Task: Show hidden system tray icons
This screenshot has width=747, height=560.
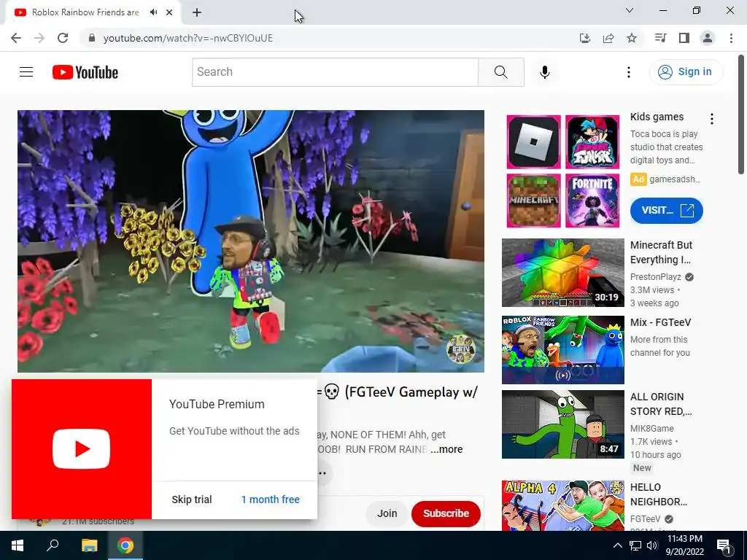Action: point(617,545)
